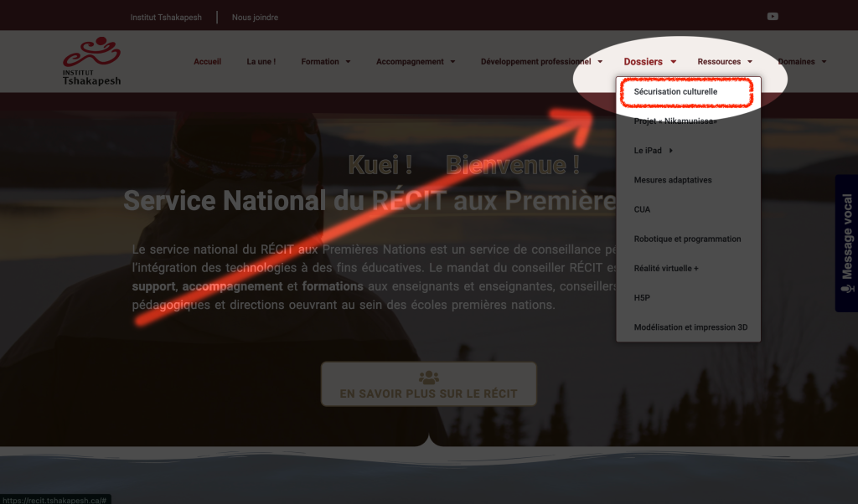This screenshot has width=858, height=504.
Task: Click the people icon above En savoir plus
Action: 428,378
